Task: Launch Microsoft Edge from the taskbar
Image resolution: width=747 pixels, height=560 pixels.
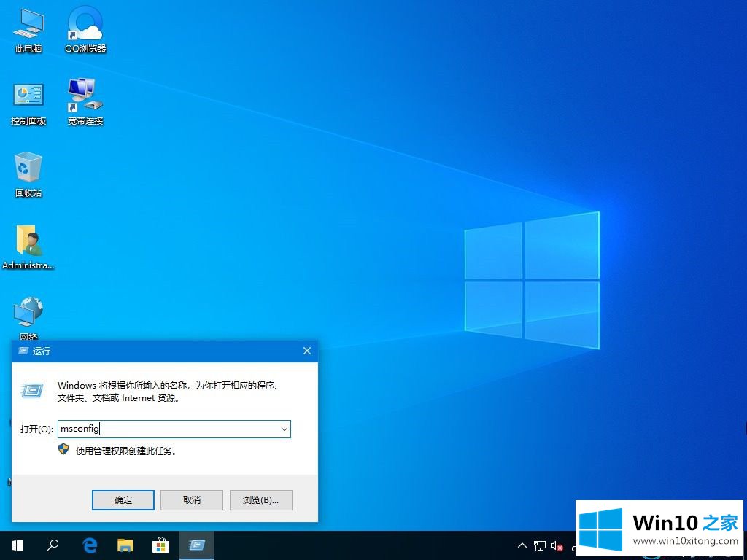Action: [90, 545]
